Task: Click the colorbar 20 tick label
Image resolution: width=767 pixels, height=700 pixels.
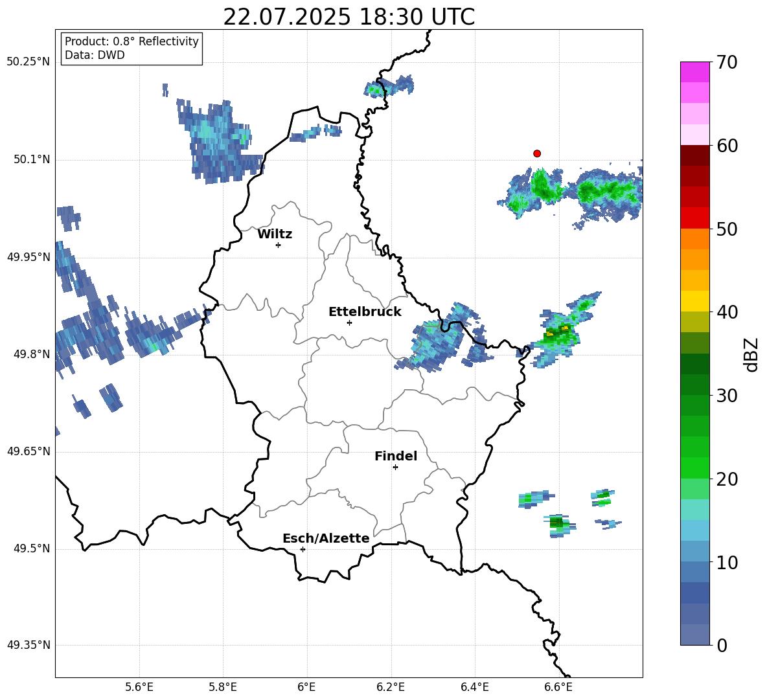Action: (x=727, y=479)
